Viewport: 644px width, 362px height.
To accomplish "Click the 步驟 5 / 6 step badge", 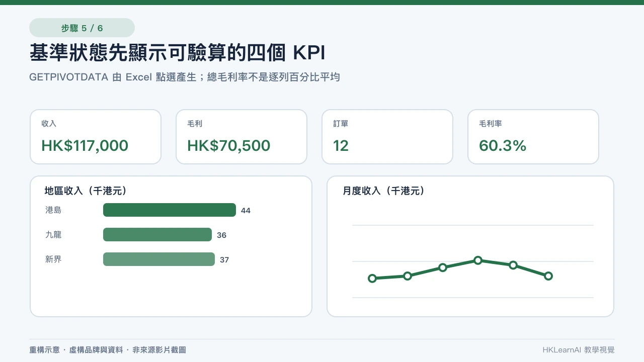I will pos(82,28).
